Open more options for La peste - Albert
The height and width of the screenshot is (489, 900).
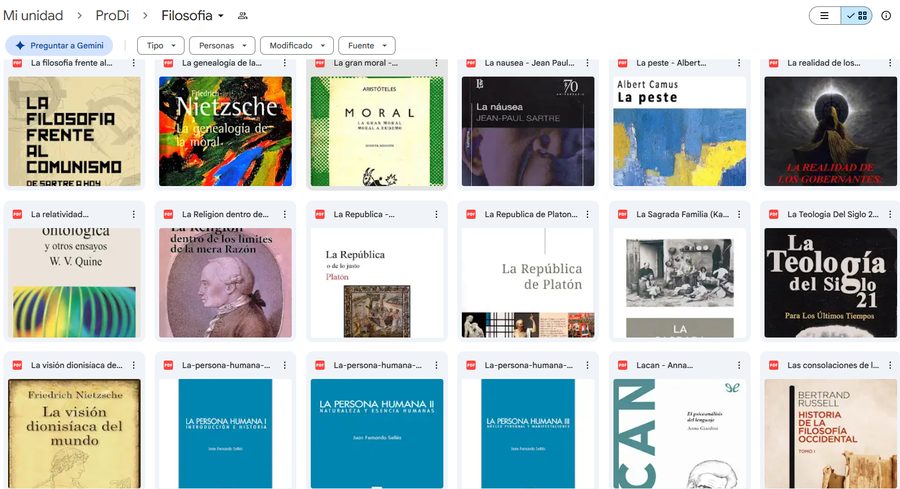click(739, 63)
